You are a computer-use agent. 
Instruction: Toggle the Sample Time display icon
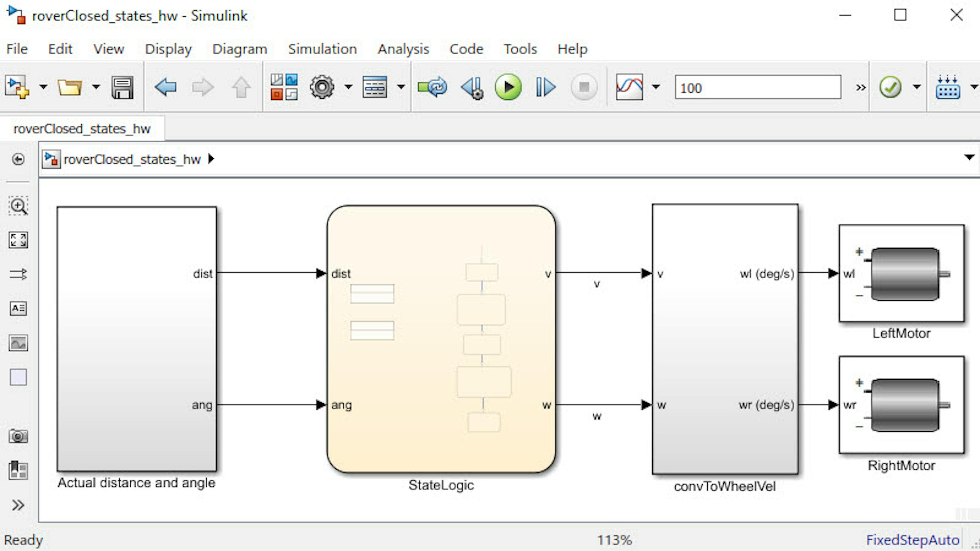pos(18,274)
